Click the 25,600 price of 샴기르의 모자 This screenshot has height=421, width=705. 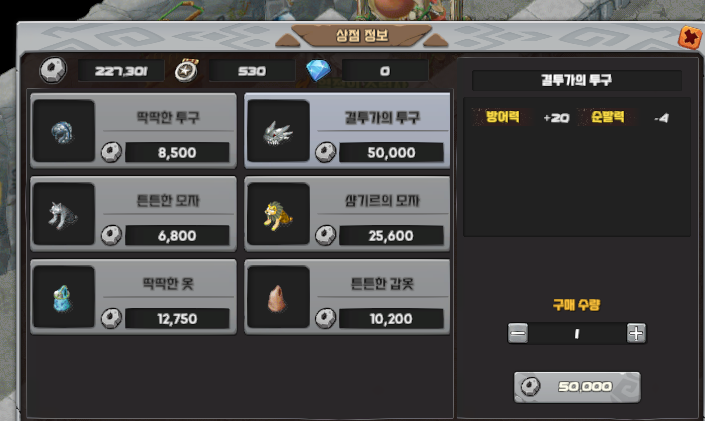coord(391,236)
